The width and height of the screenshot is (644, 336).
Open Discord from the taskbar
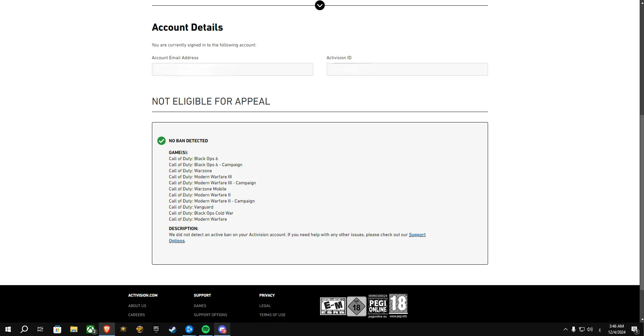(x=222, y=329)
